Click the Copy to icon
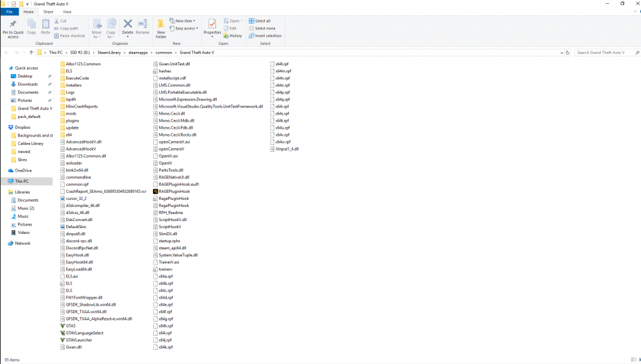 click(x=111, y=24)
